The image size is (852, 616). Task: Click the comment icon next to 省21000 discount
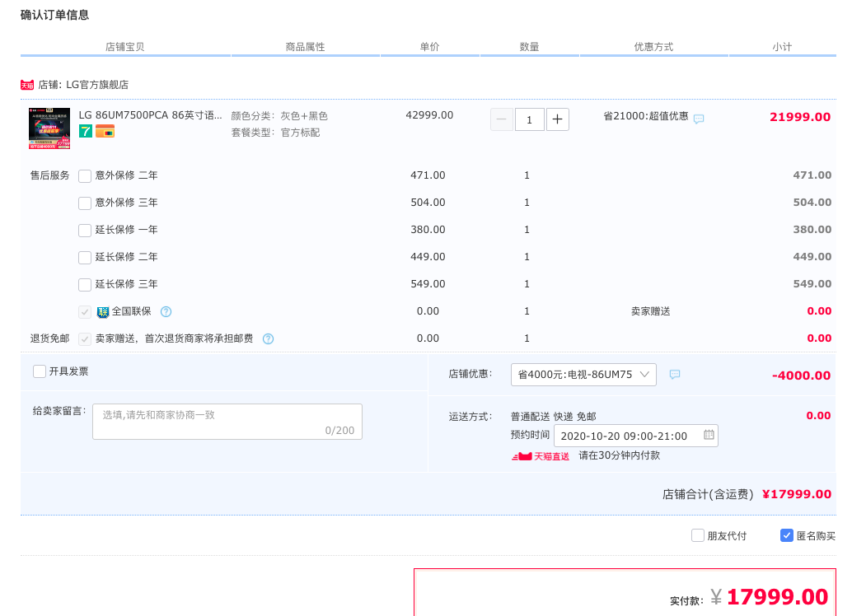(699, 119)
